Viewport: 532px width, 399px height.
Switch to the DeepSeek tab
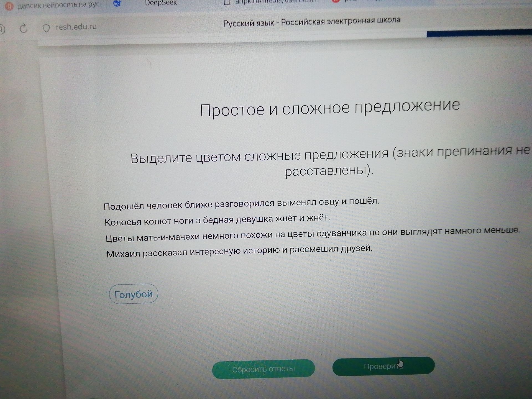(x=161, y=3)
